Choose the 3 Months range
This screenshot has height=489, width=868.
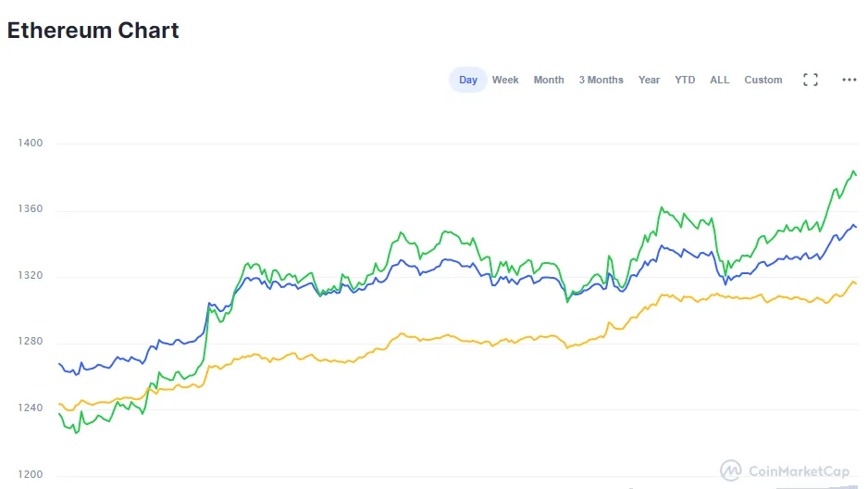click(x=601, y=80)
